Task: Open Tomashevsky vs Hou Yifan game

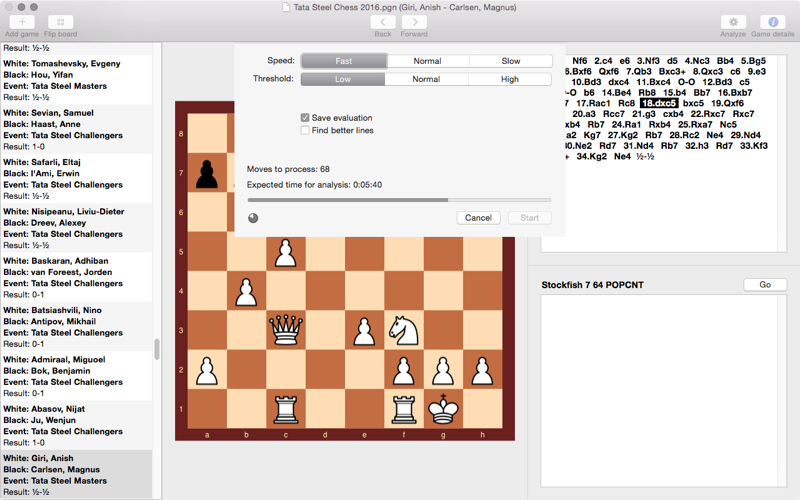Action: (x=76, y=80)
